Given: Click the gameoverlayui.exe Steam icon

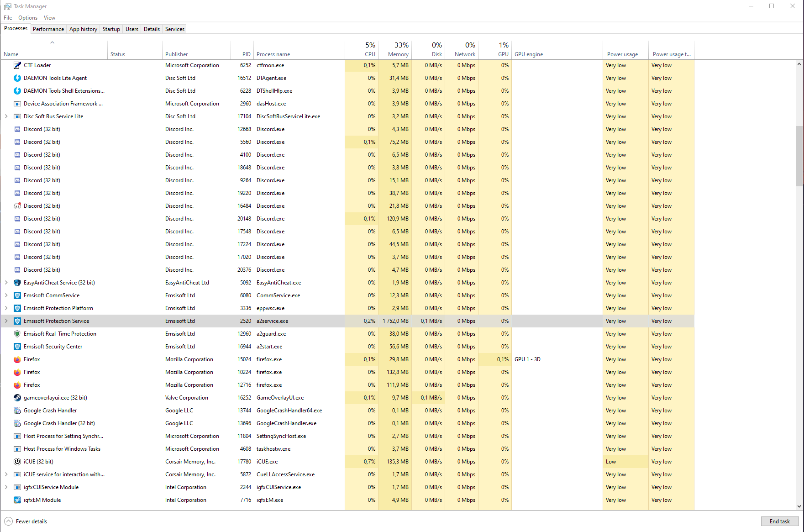Looking at the screenshot, I should [17, 398].
